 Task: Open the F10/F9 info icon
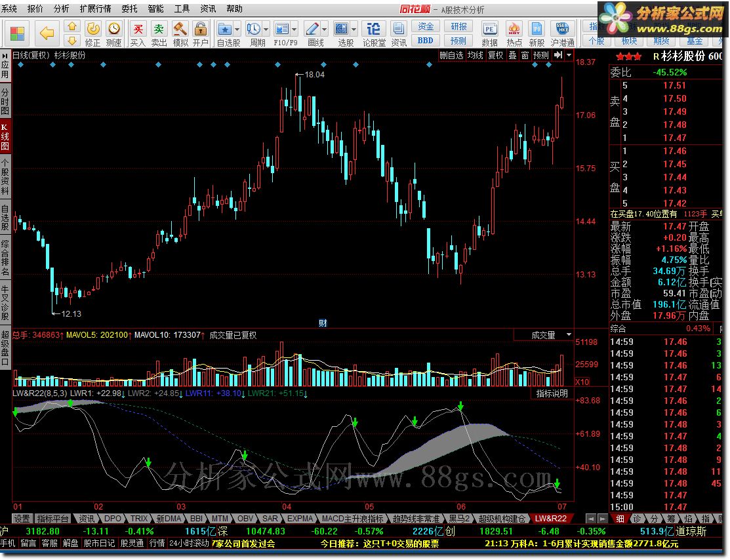[x=282, y=30]
